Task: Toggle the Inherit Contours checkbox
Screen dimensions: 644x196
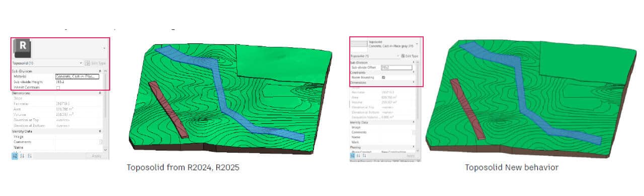Action: pyautogui.click(x=58, y=88)
